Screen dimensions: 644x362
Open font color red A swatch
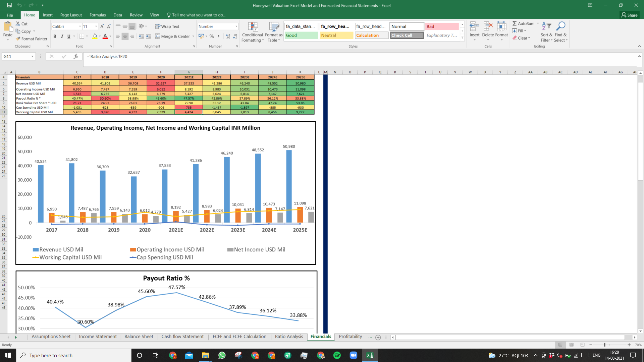coord(105,36)
